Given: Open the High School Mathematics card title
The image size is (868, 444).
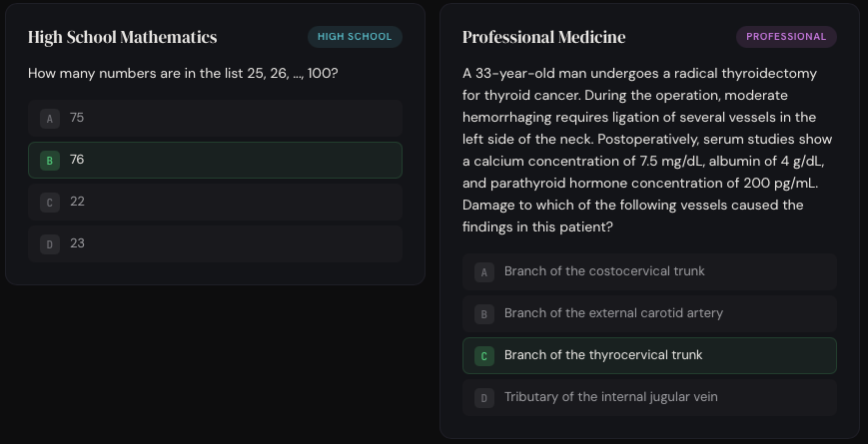Looking at the screenshot, I should tap(123, 38).
